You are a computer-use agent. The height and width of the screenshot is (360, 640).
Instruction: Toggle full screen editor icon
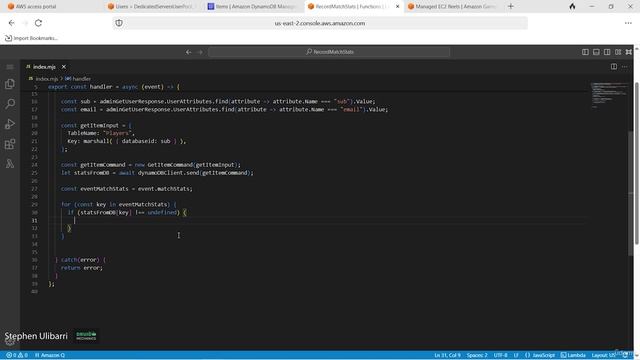click(629, 52)
